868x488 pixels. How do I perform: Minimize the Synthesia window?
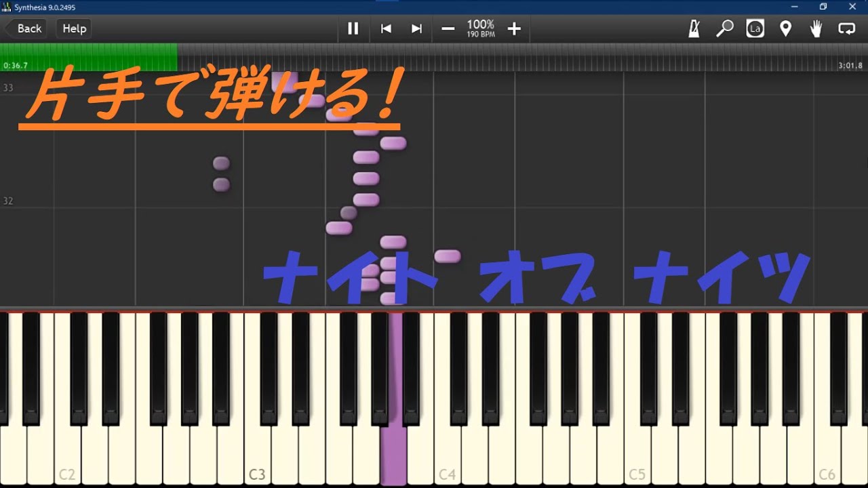pos(794,7)
